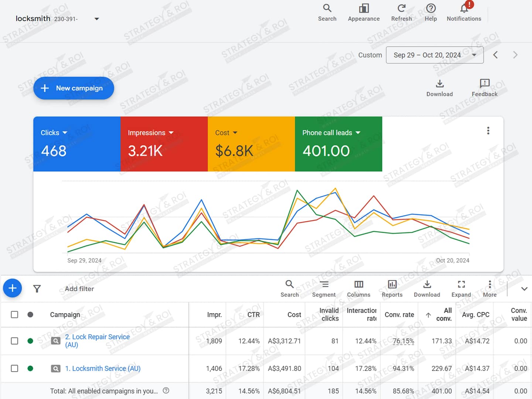Open the 1. Locksmith Service (AU) campaign link
Image resolution: width=532 pixels, height=399 pixels.
pyautogui.click(x=103, y=368)
